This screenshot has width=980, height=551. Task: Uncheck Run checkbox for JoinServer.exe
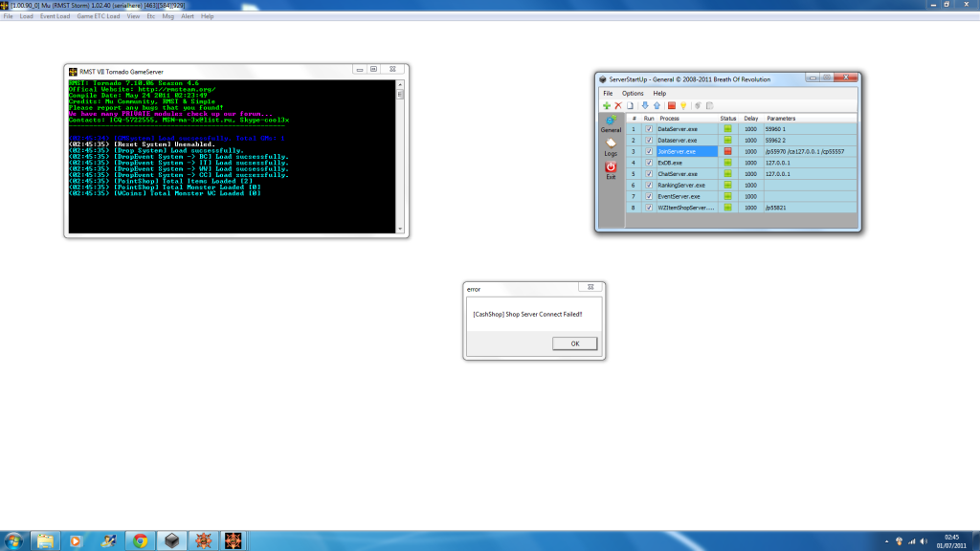click(x=649, y=151)
